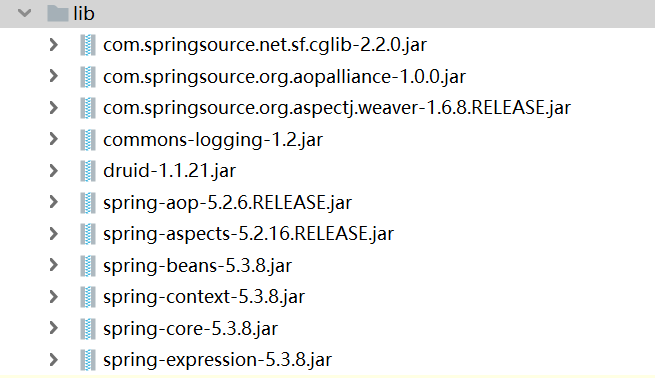Expand commons-logging-1.2.jar arrow
655x378 pixels.
pyautogui.click(x=53, y=139)
